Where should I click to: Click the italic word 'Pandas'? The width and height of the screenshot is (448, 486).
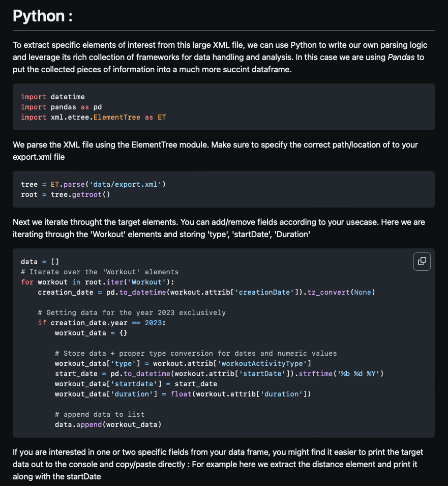[x=401, y=57]
